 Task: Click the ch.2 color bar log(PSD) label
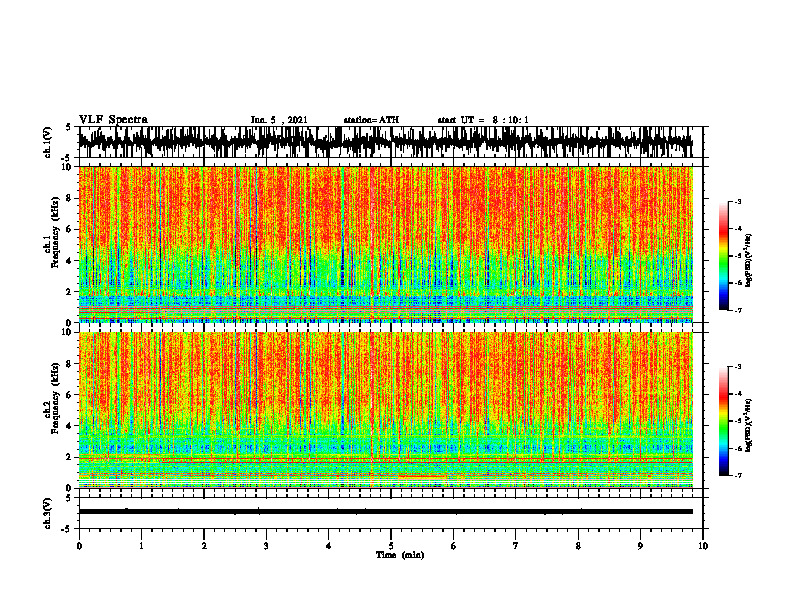(749, 424)
